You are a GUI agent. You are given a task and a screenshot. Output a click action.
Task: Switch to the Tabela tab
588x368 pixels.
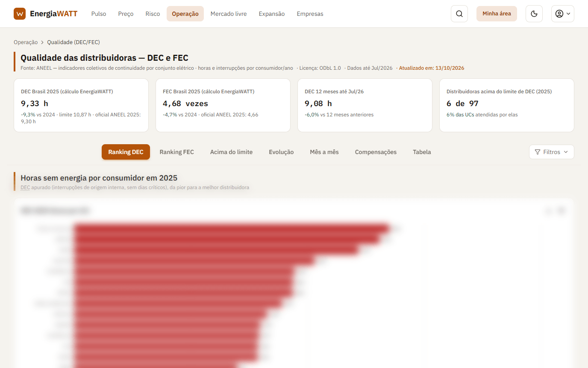click(x=422, y=152)
